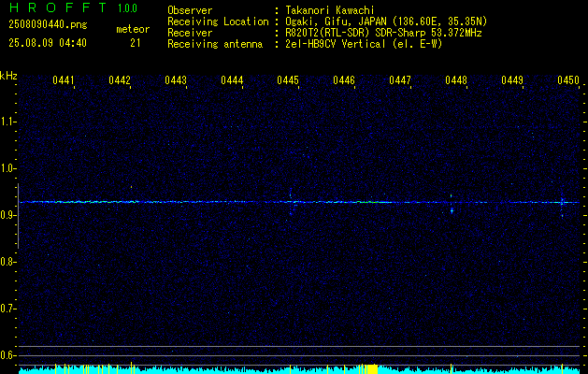Click the 0.7 frequency axis label
This screenshot has height=374, width=588.
7,309
